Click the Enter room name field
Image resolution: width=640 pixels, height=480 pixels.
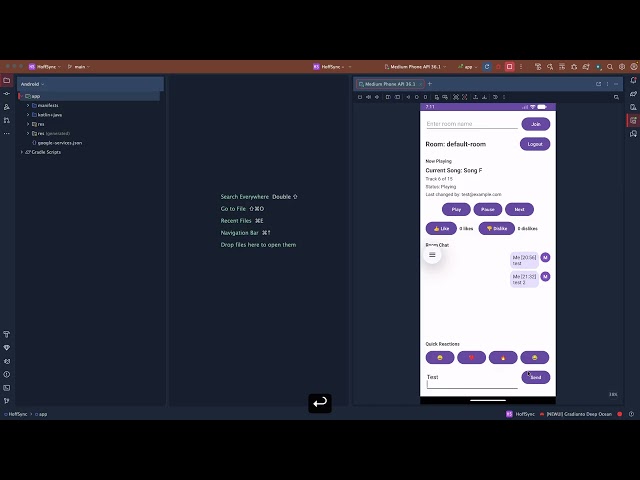472,124
